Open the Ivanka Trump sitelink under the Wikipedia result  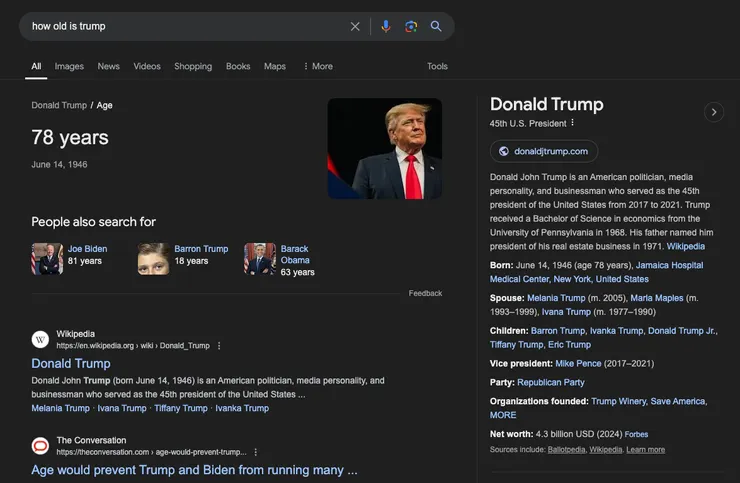(242, 408)
